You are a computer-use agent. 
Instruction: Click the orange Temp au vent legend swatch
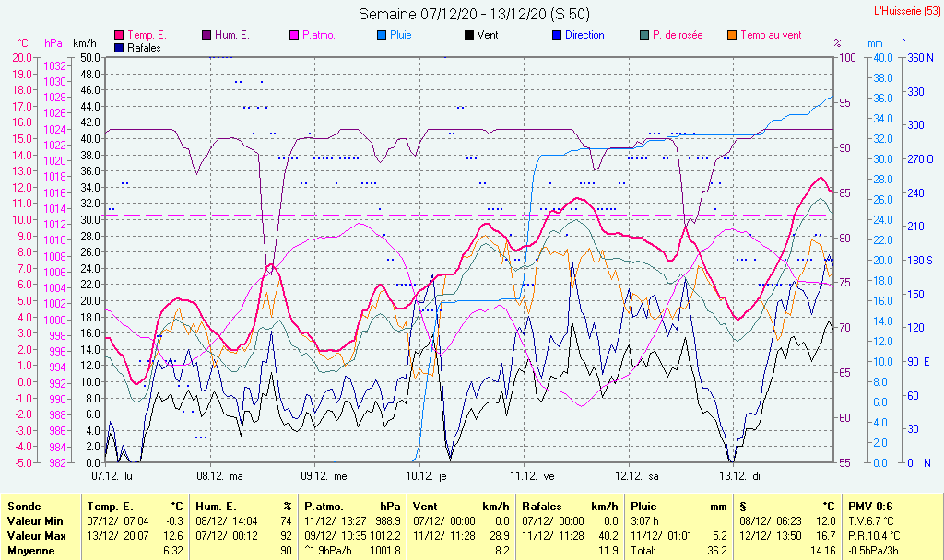732,36
